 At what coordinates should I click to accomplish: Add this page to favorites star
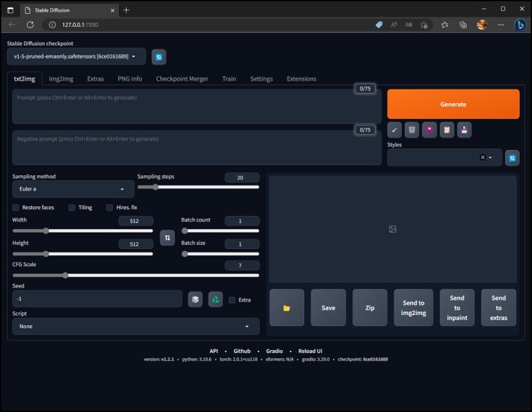click(424, 25)
